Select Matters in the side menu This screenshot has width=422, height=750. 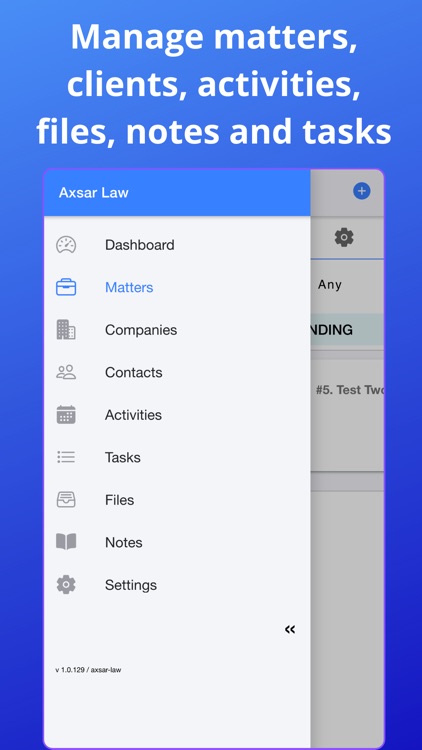[x=129, y=287]
